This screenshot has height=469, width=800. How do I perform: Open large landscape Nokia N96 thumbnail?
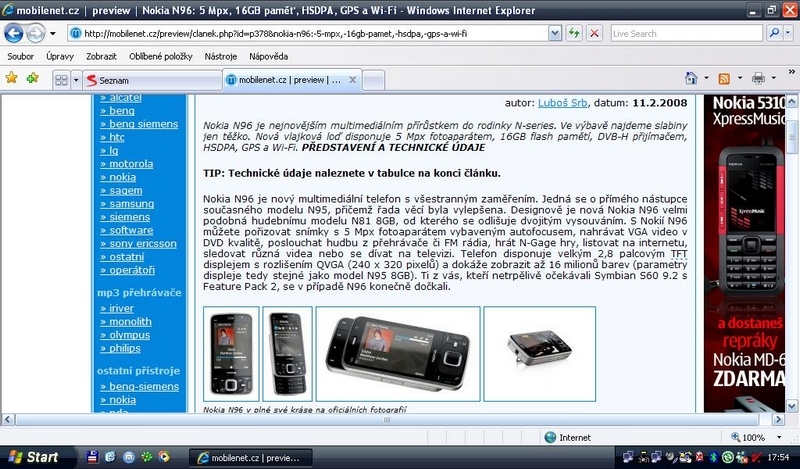click(x=398, y=354)
